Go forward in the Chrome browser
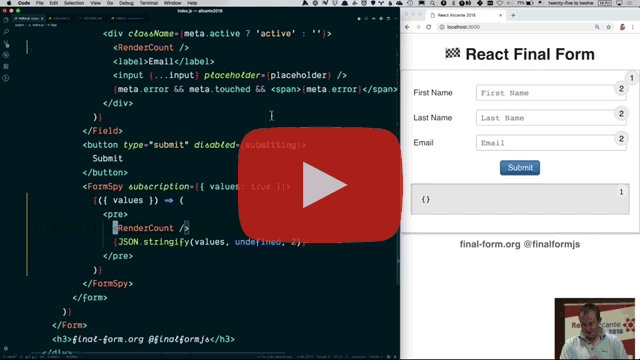Screen dimensions: 640x360 [418, 27]
